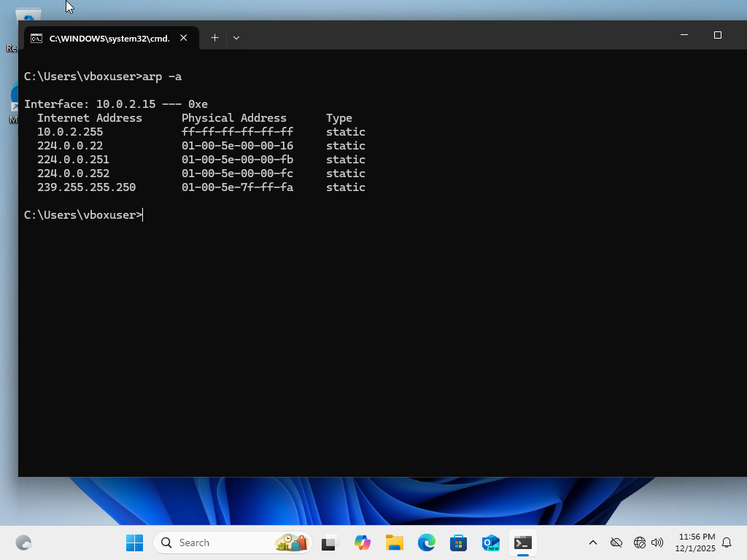Viewport: 747px width, 560px height.
Task: Open a new terminal tab
Action: coord(214,37)
